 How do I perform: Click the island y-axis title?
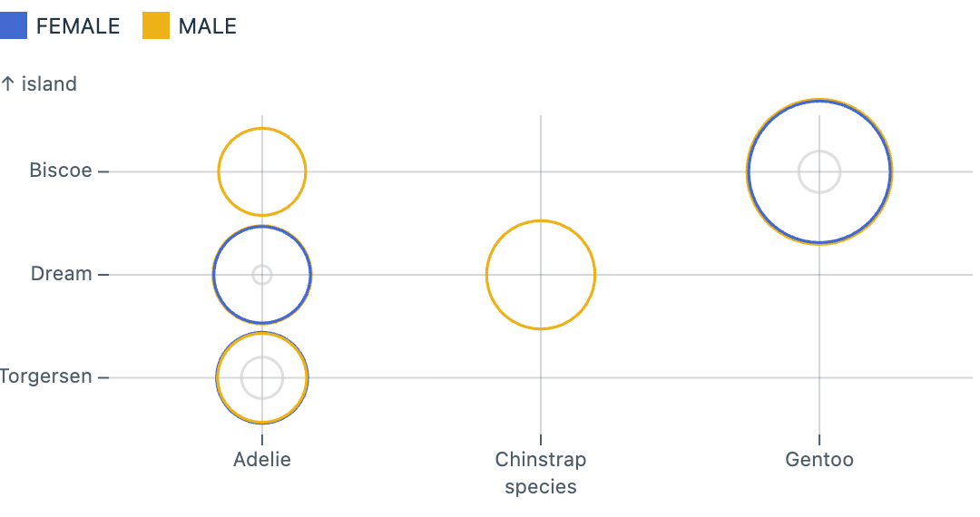[39, 84]
